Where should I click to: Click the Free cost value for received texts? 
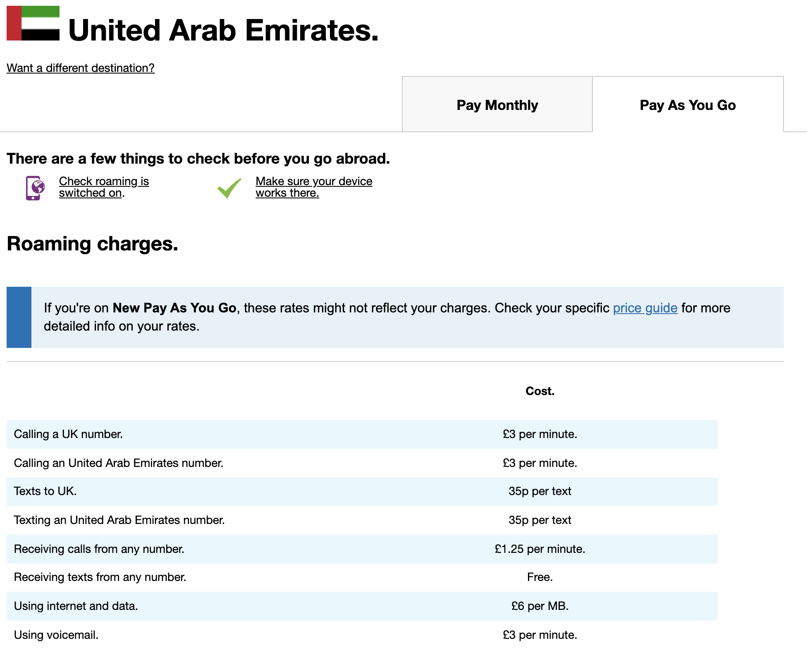tap(540, 577)
